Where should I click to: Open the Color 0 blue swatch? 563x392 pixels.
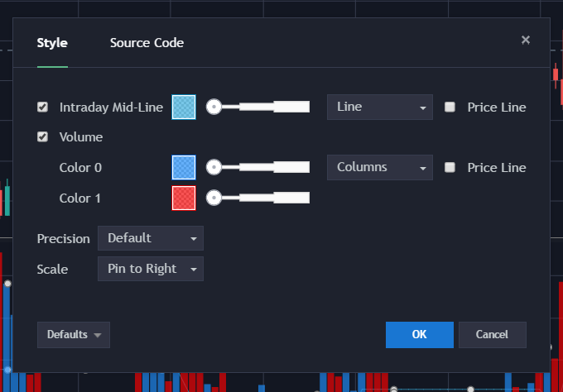(x=183, y=167)
